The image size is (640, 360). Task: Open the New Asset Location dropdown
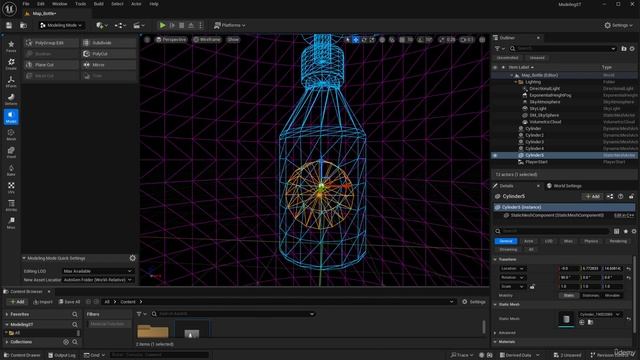point(98,280)
